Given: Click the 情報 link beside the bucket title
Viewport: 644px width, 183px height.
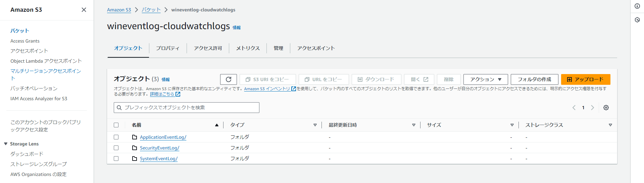Looking at the screenshot, I should pos(237,27).
